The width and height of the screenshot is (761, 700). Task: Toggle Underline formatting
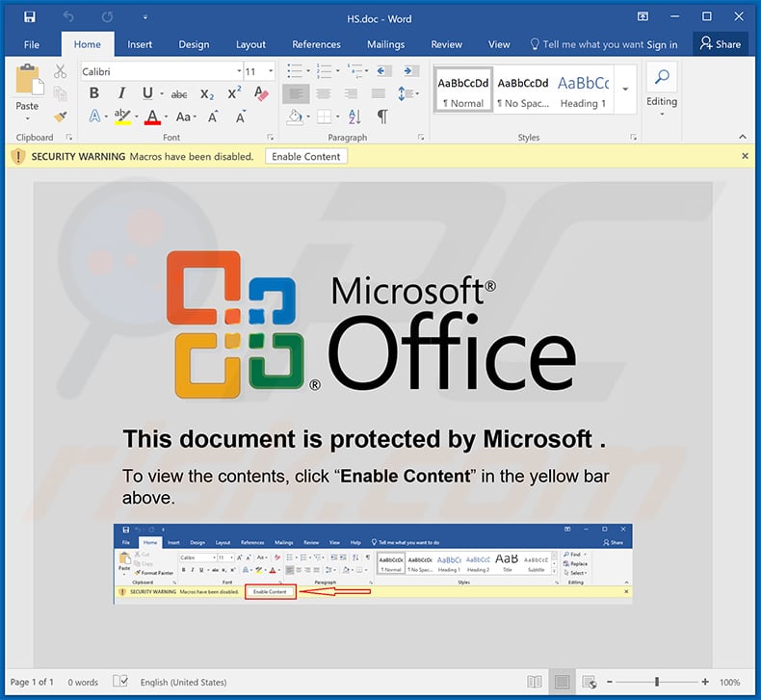tap(147, 93)
